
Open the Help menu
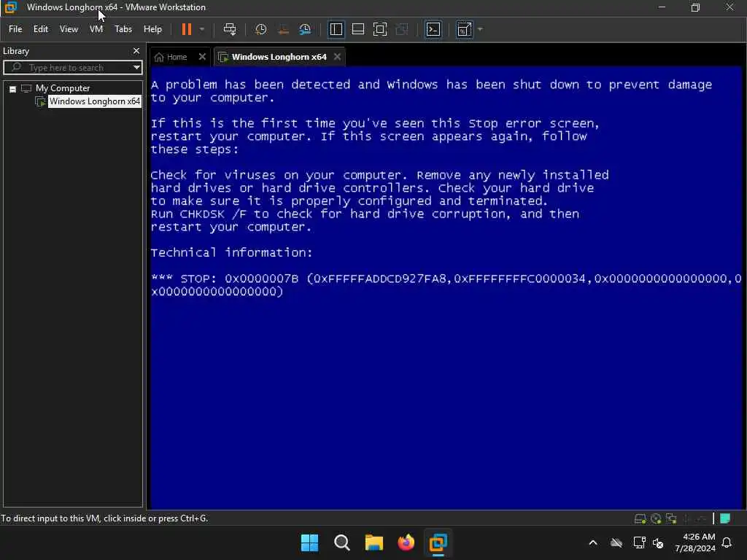tap(152, 29)
